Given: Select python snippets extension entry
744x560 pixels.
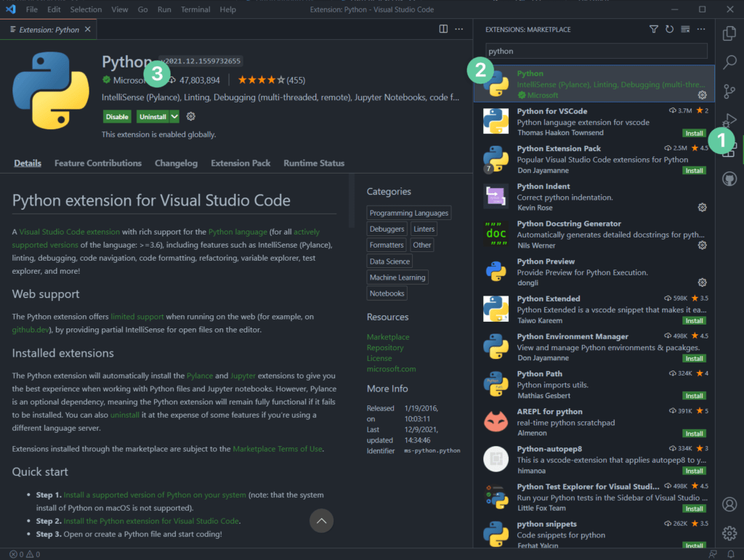Looking at the screenshot, I should click(x=594, y=533).
